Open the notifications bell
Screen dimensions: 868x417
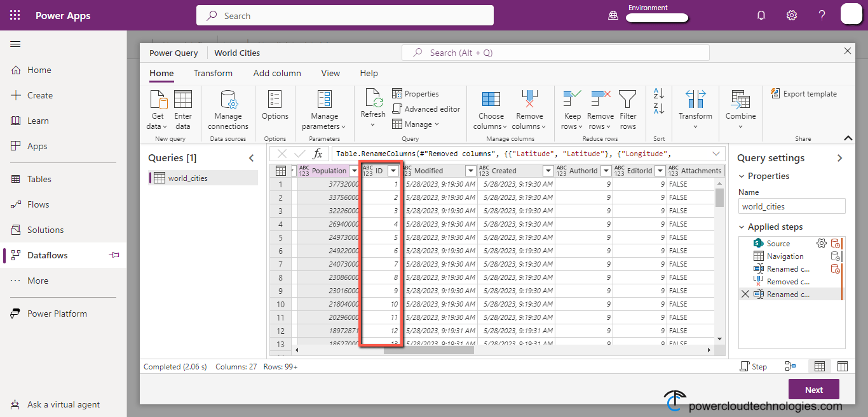(761, 15)
